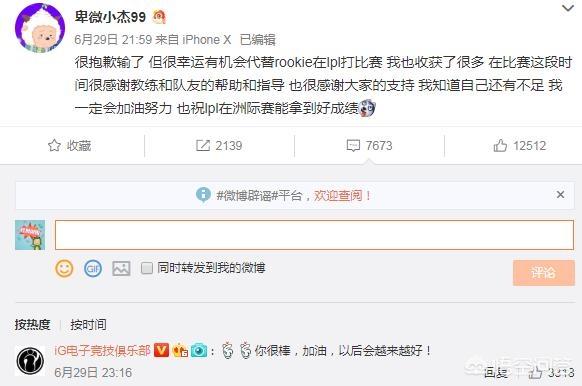Submit with the orange 评论 button

pyautogui.click(x=544, y=273)
